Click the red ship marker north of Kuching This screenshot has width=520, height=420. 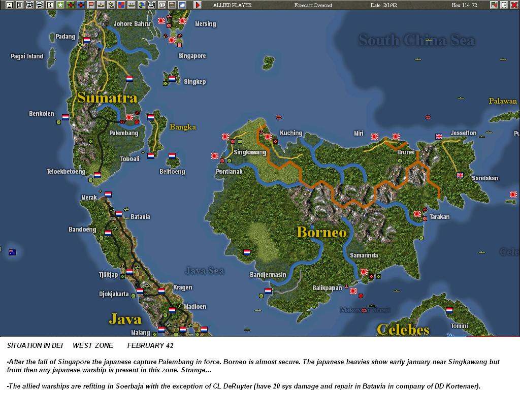(279, 117)
